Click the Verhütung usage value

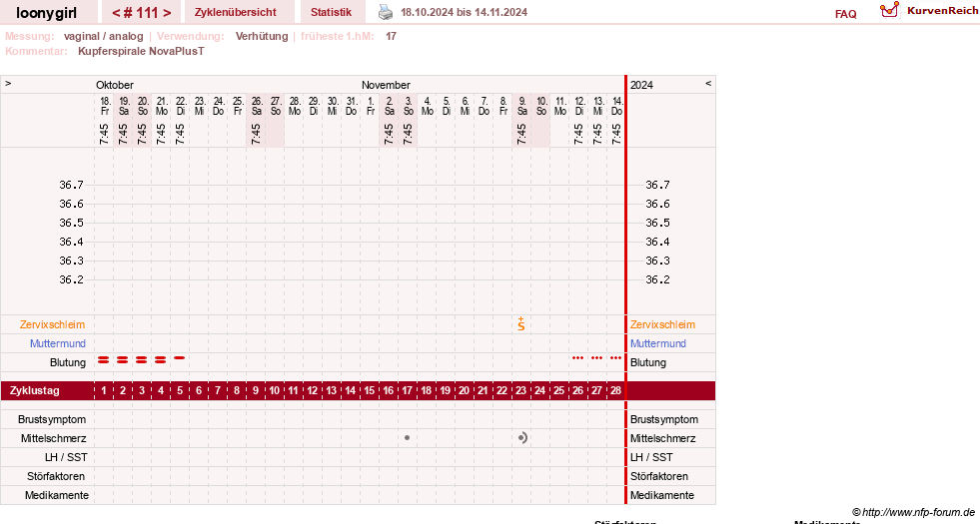tap(262, 36)
